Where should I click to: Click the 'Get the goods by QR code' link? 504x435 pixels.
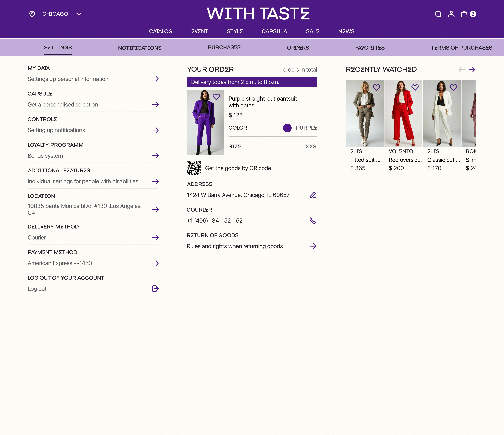click(x=238, y=168)
